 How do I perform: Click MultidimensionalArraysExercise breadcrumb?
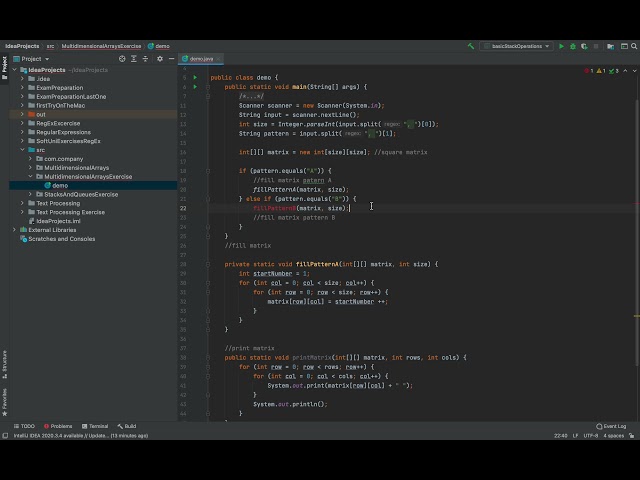pos(101,46)
